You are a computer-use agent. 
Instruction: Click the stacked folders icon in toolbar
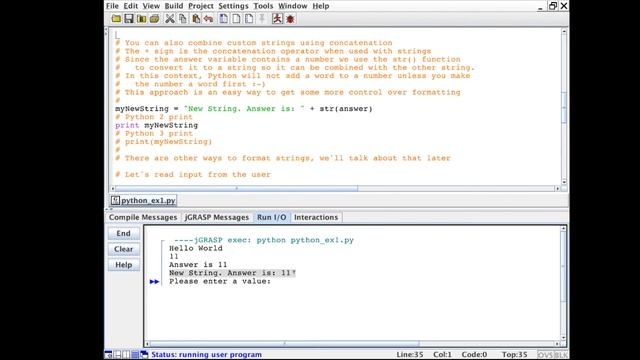pos(154,19)
